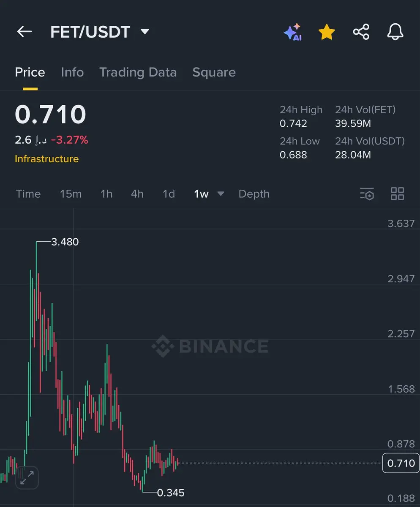The height and width of the screenshot is (507, 420).
Task: Select the 1w chart interval
Action: (x=201, y=194)
